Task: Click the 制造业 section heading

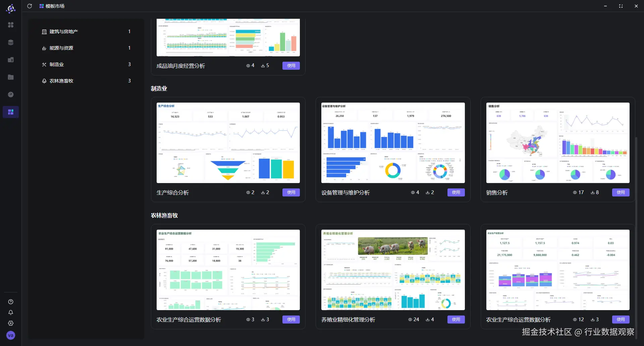Action: (x=159, y=89)
